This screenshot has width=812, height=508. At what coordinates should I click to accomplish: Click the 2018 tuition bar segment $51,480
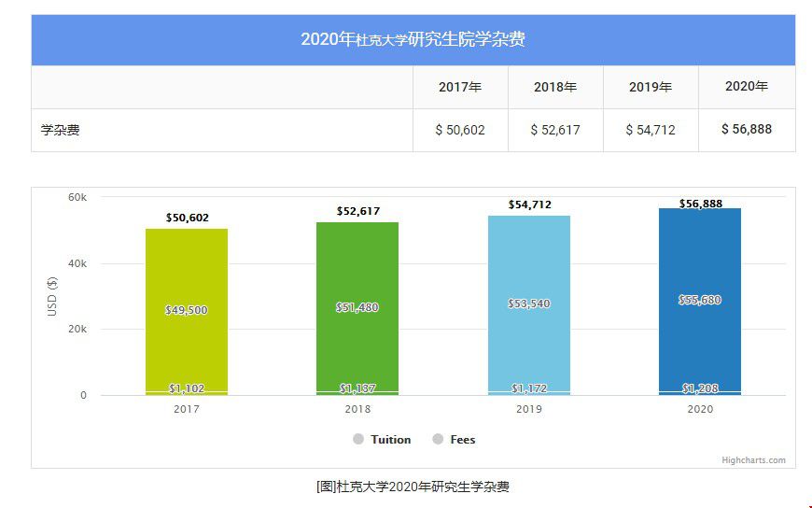[357, 307]
